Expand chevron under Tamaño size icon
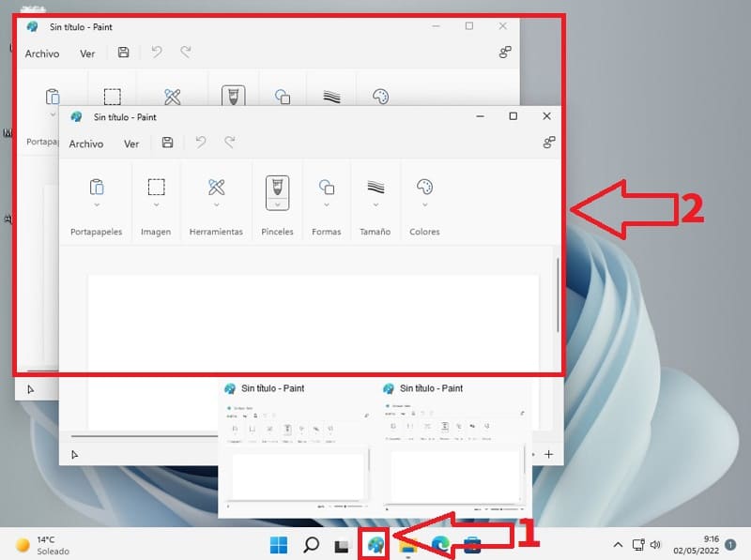 (376, 204)
